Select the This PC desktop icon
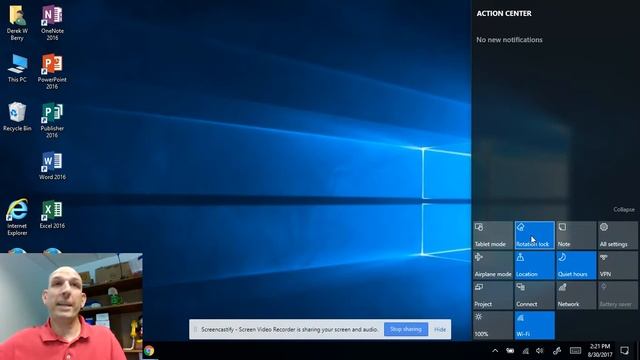 (17, 69)
